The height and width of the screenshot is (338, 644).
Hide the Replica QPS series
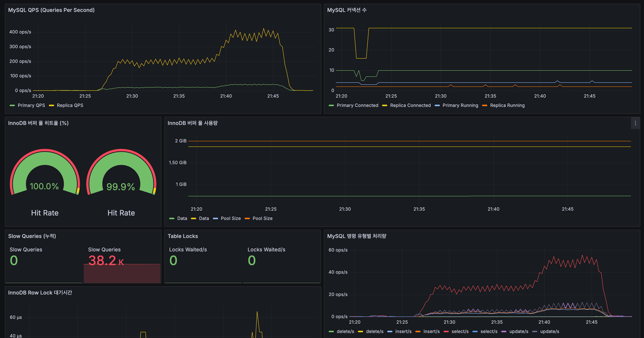point(70,105)
